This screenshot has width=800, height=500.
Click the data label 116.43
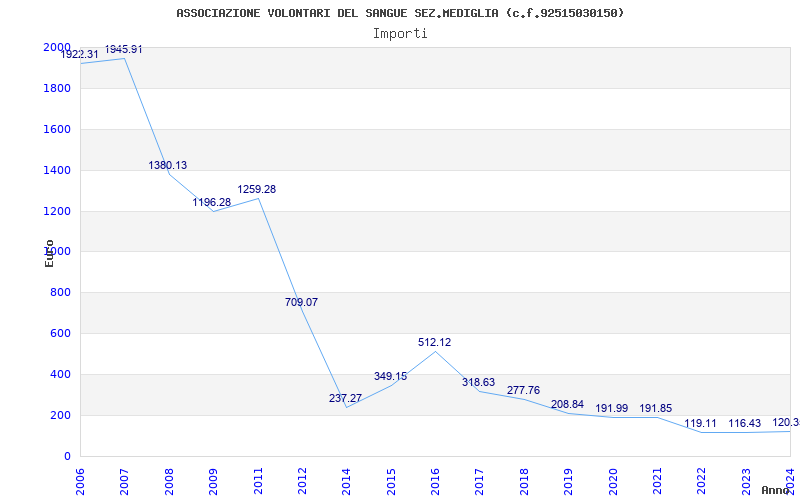tap(744, 423)
